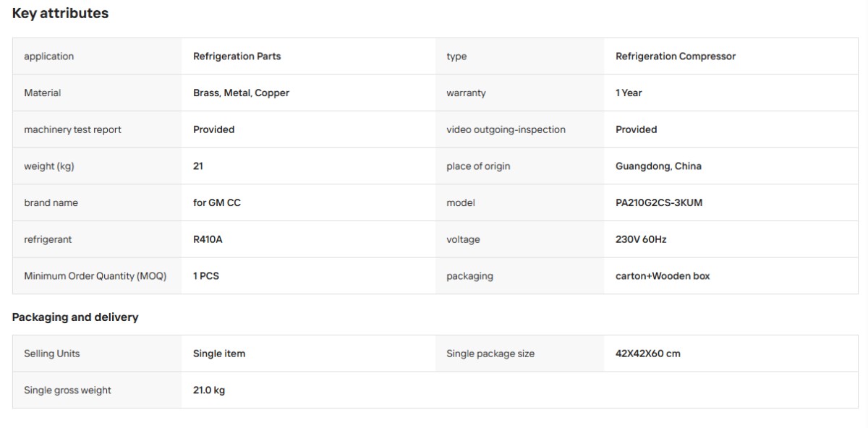Click the 'Material' attribute label

coord(42,93)
